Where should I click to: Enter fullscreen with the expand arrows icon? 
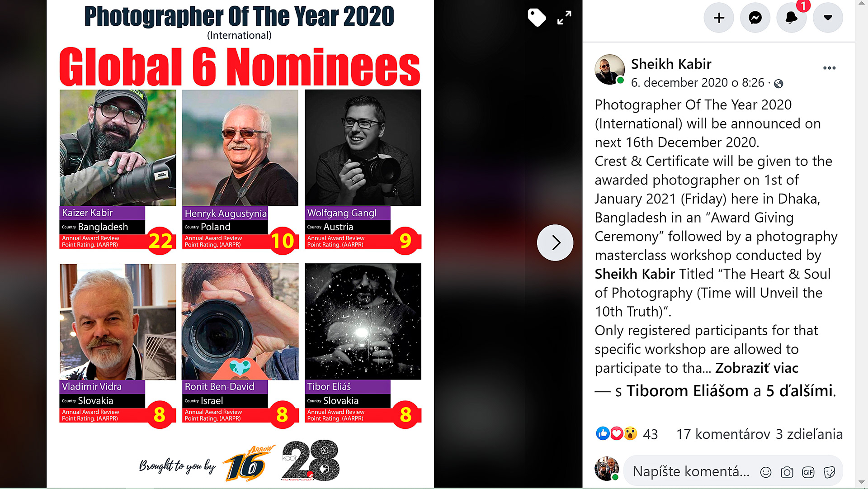tap(564, 18)
